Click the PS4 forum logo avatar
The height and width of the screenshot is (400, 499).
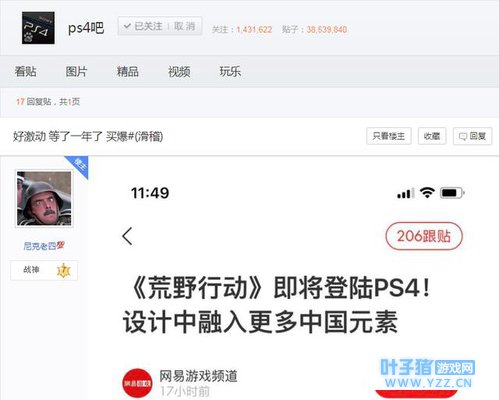pos(38,28)
